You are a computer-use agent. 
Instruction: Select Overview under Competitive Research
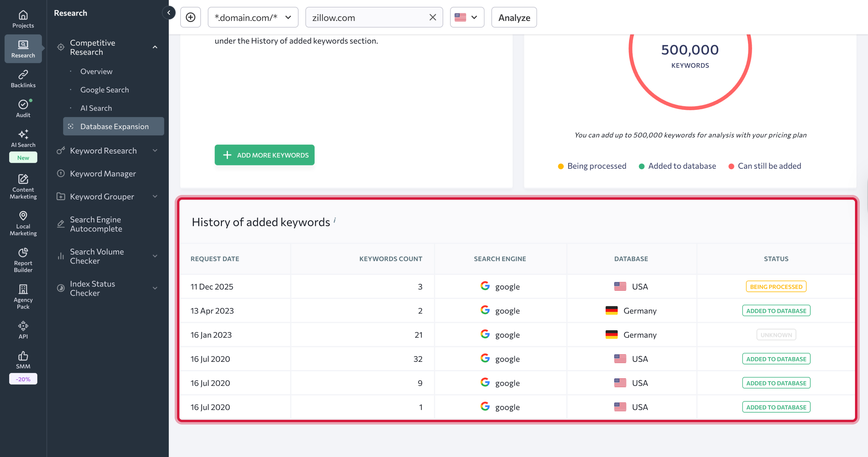point(96,71)
